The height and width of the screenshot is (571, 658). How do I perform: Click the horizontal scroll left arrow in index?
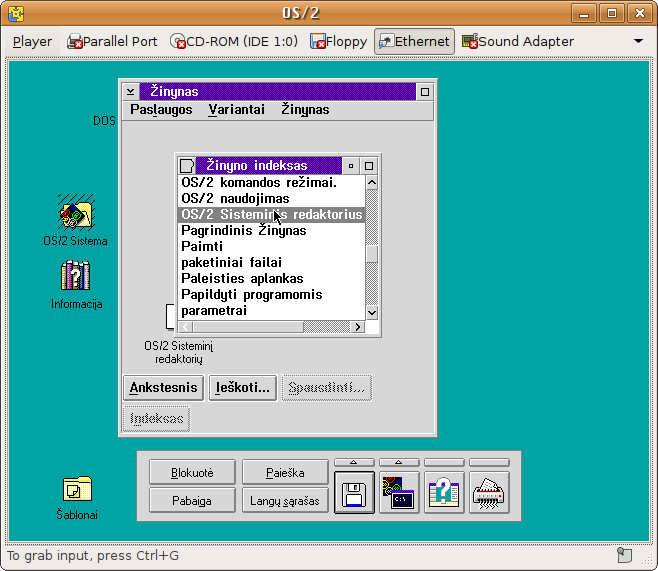pos(185,327)
